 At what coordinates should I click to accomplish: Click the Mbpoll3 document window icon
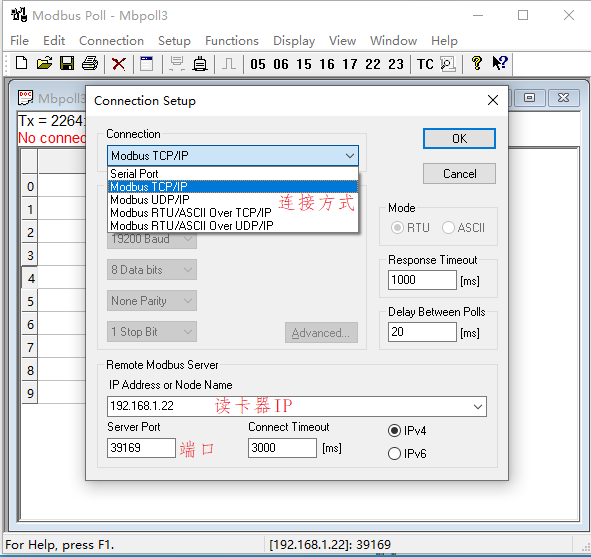[26, 98]
